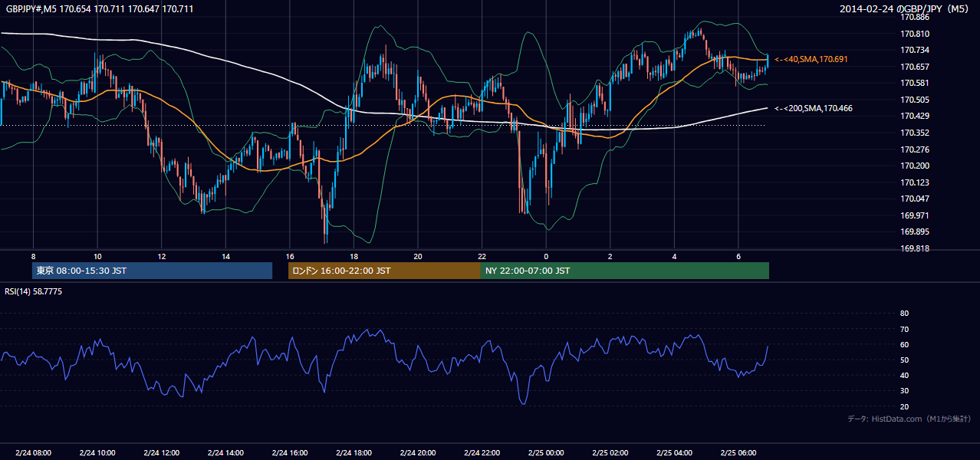Click RSI axis level 40
Screen dimensions: 980x460
pos(904,376)
